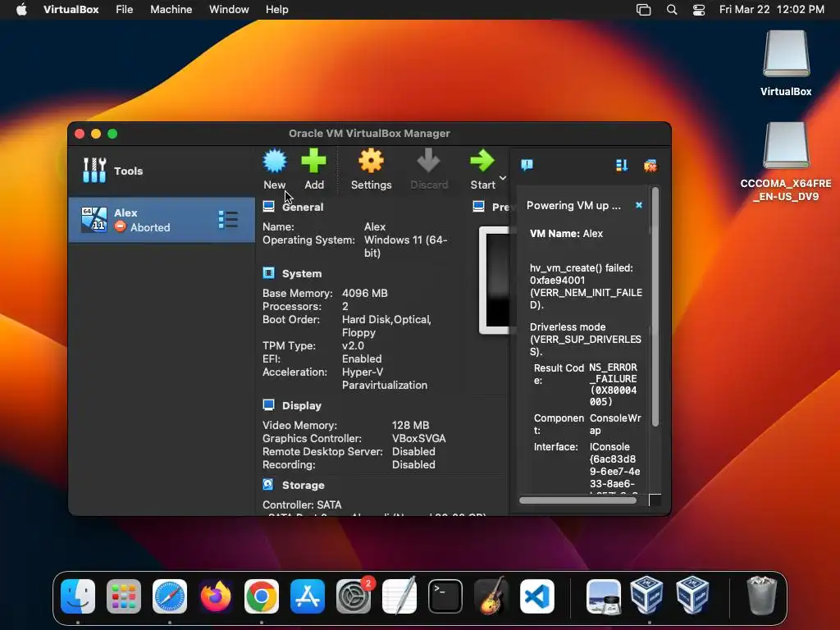Viewport: 840px width, 630px height.
Task: Open System Settings from the Dock
Action: (x=354, y=596)
